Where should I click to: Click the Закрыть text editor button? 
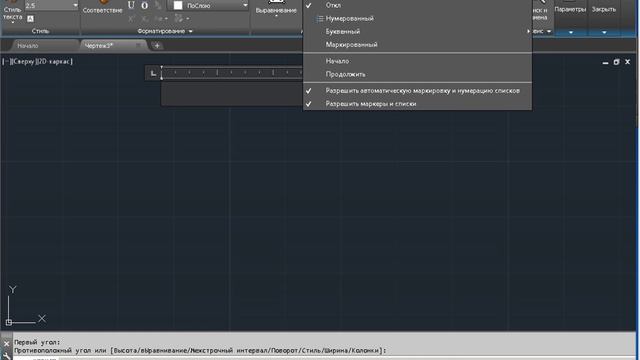(604, 9)
